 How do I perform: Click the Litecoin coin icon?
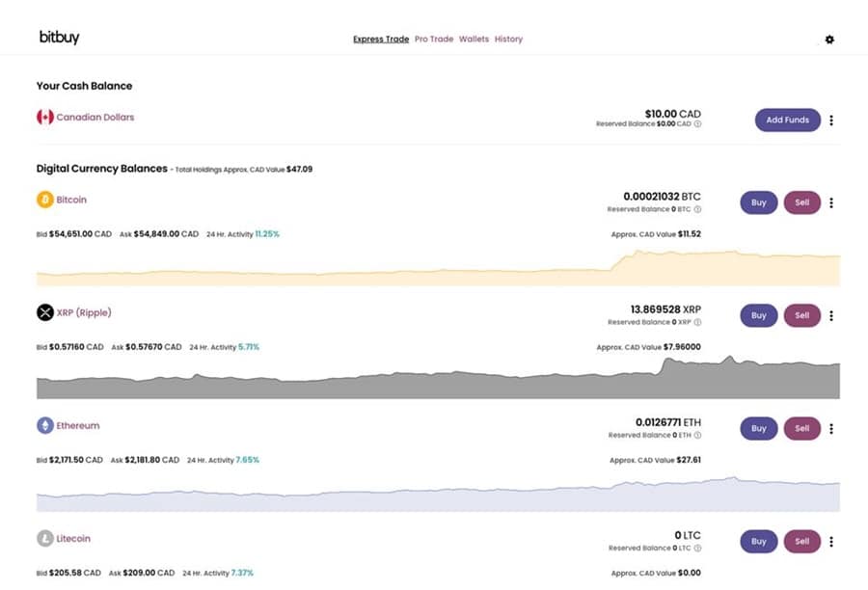[44, 538]
